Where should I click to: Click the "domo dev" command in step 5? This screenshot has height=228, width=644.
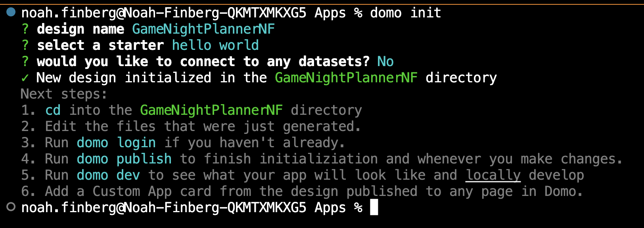point(108,175)
